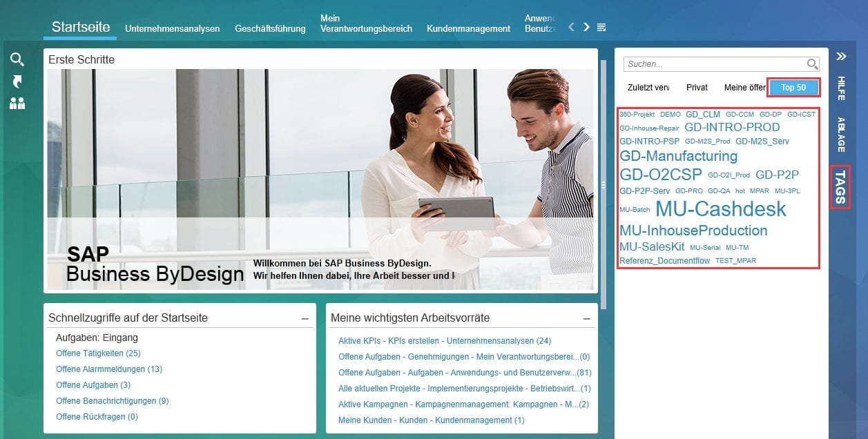Select the Top 50 tags filter
The image size is (868, 439).
click(793, 88)
